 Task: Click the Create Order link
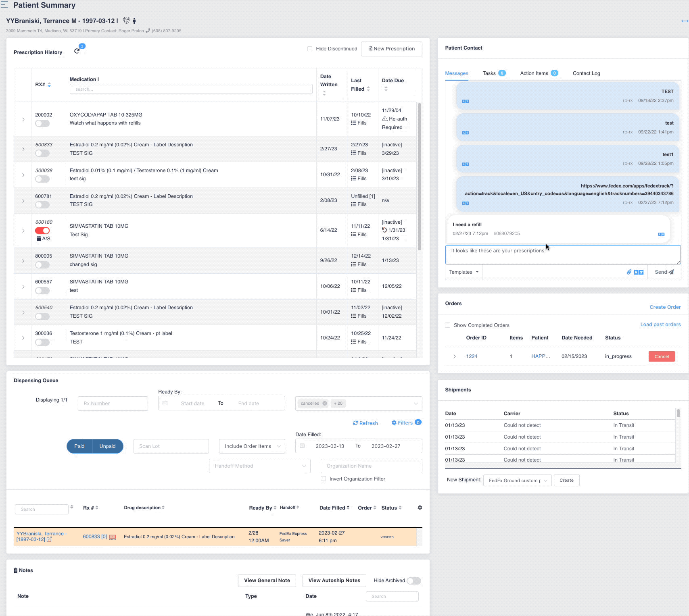665,307
